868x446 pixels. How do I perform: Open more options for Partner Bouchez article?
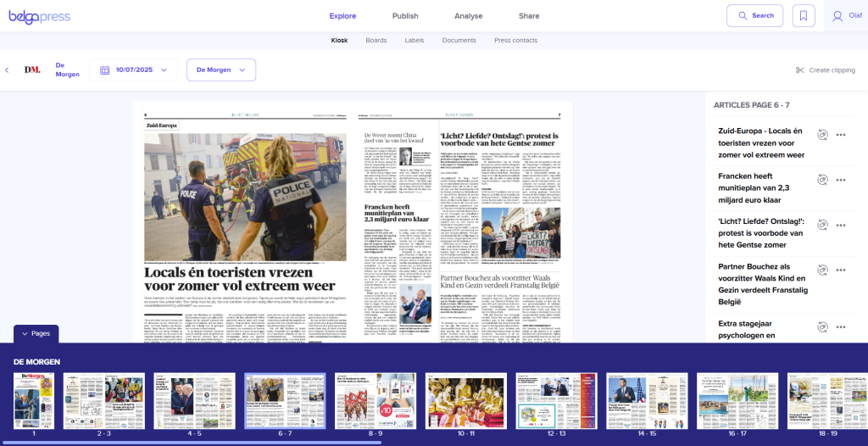point(841,270)
